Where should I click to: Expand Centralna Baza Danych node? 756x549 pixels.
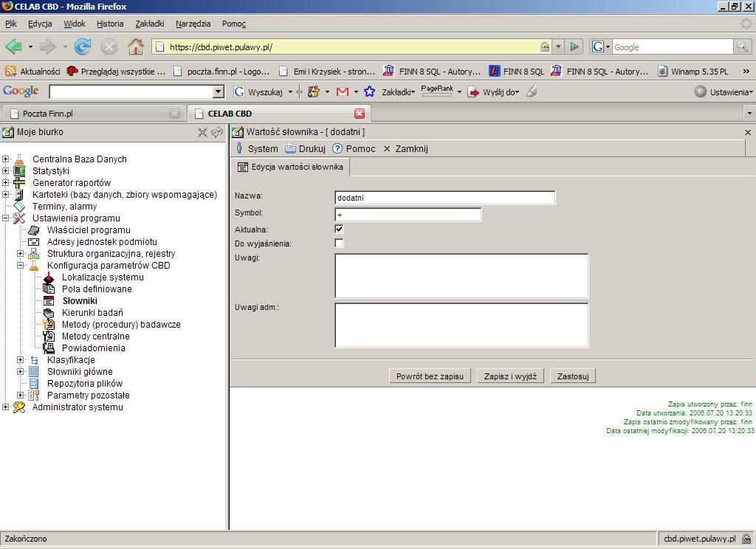[x=6, y=159]
